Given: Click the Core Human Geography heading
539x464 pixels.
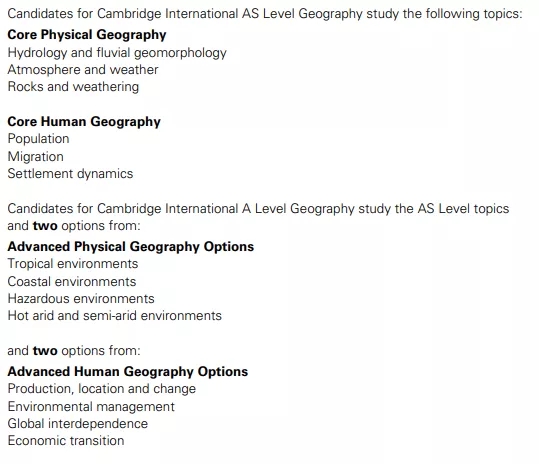Looking at the screenshot, I should [84, 122].
